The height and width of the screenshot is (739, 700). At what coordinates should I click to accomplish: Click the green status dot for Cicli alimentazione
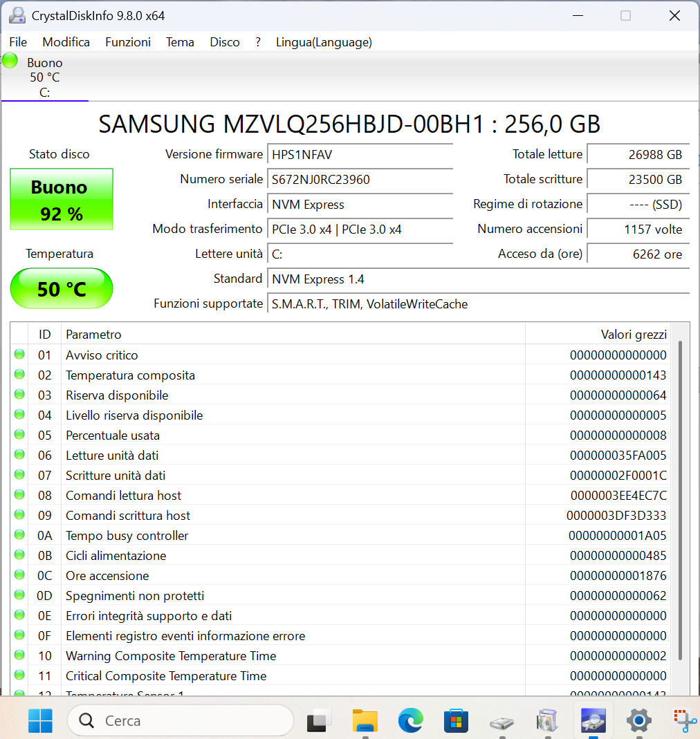[19, 554]
